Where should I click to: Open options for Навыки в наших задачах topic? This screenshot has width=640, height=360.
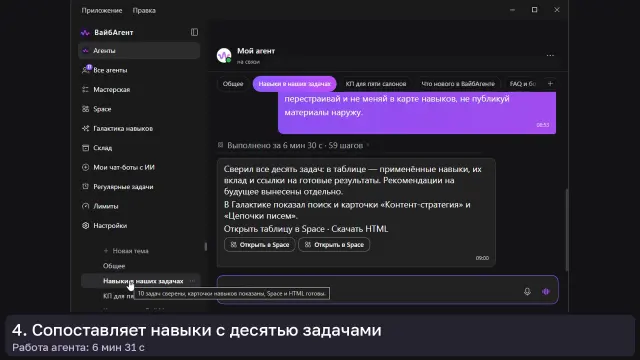pos(192,281)
